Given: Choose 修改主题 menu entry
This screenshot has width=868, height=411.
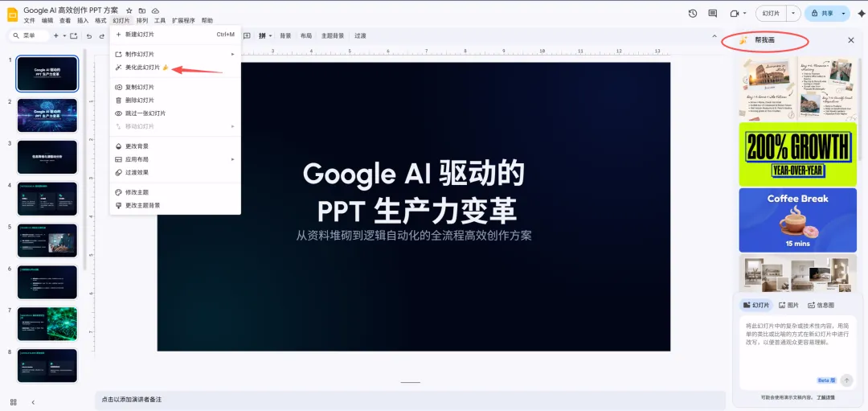Looking at the screenshot, I should click(x=175, y=192).
